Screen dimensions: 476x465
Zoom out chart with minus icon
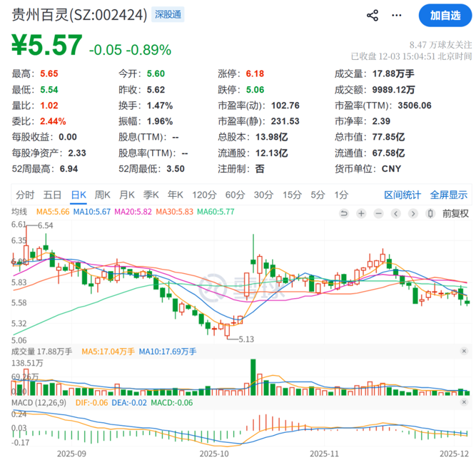pyautogui.click(x=380, y=213)
